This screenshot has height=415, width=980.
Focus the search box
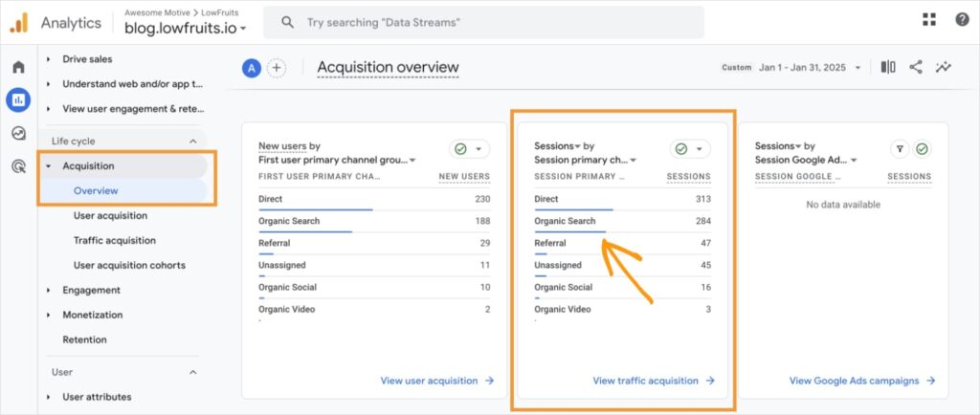(x=483, y=22)
